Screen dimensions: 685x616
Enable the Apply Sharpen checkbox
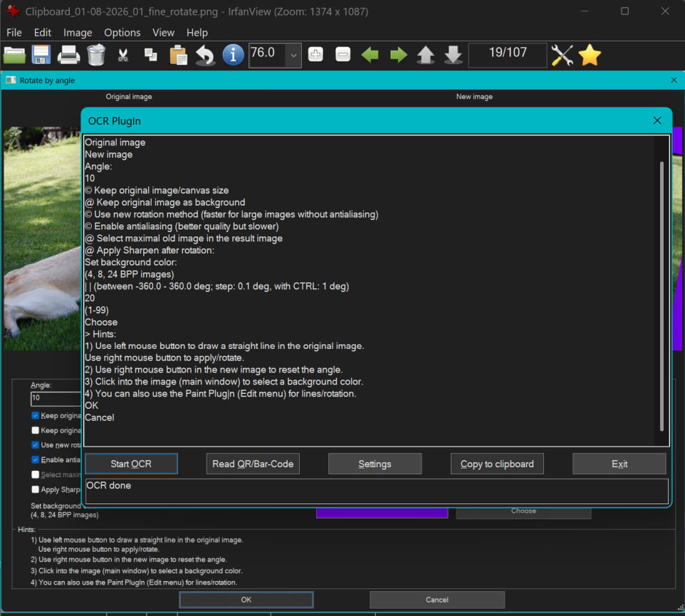(x=36, y=489)
